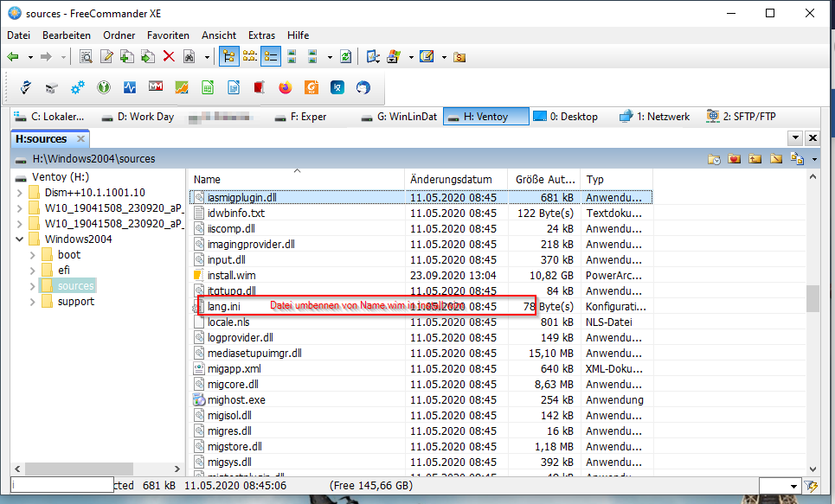Viewport: 835px width, 504px height.
Task: Open search options dropdown arrow
Action: coord(207,57)
